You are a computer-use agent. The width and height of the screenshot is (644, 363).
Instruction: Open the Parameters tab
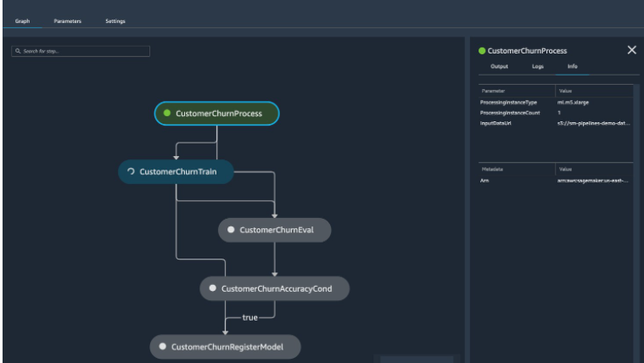click(x=68, y=21)
